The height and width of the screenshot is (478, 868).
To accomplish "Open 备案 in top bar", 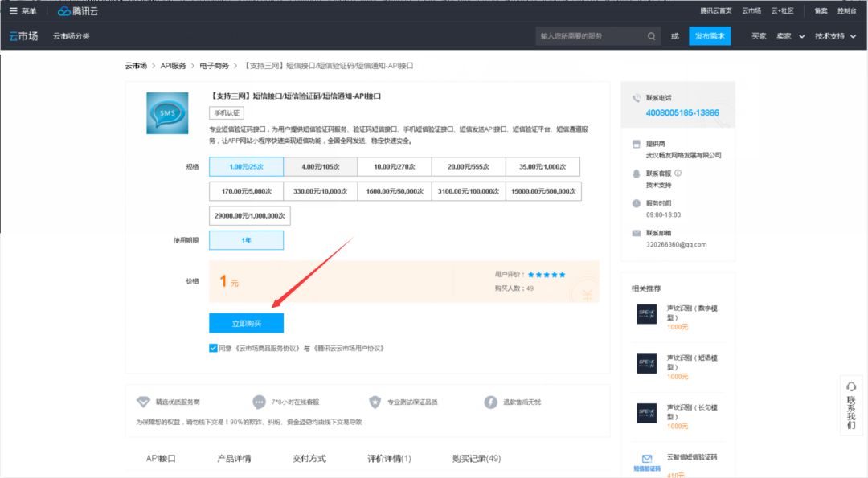I will [x=821, y=11].
